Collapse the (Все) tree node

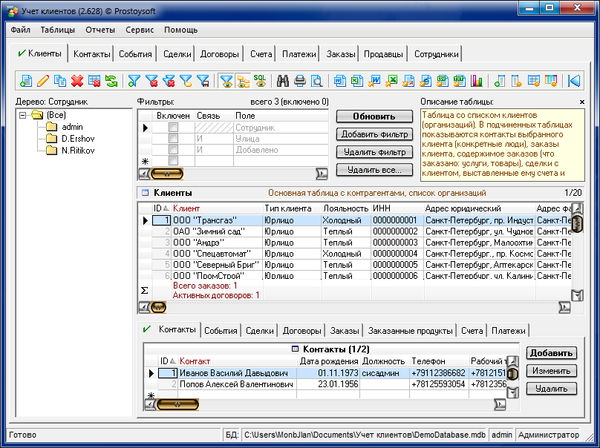24,115
